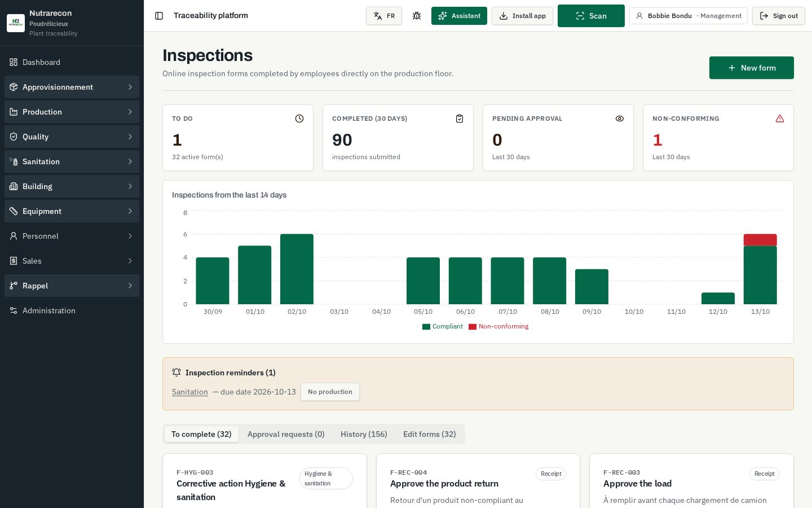Image resolution: width=812 pixels, height=508 pixels.
Task: Expand the Approvisionnement chevron
Action: pyautogui.click(x=130, y=87)
